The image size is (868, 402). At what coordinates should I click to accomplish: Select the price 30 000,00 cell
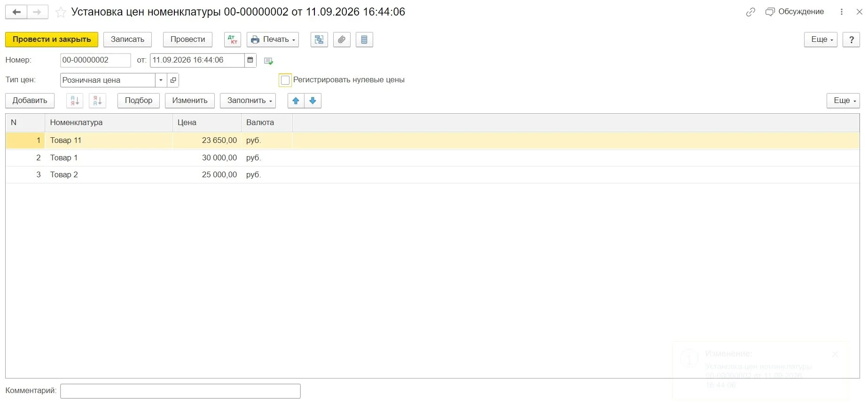click(207, 158)
